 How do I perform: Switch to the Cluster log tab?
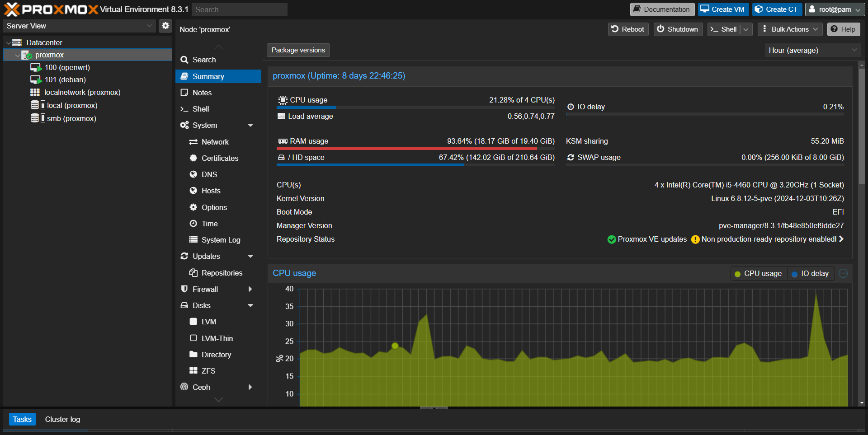click(x=62, y=419)
